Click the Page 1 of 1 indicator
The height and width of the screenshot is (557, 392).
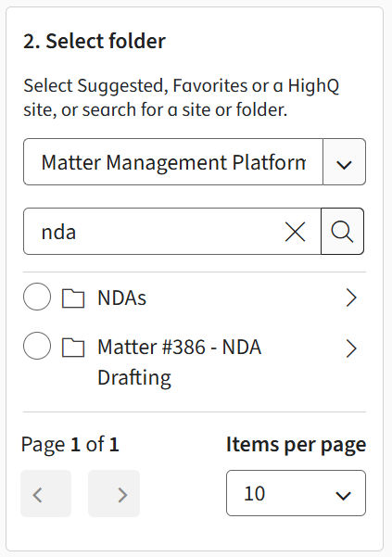[x=70, y=445]
